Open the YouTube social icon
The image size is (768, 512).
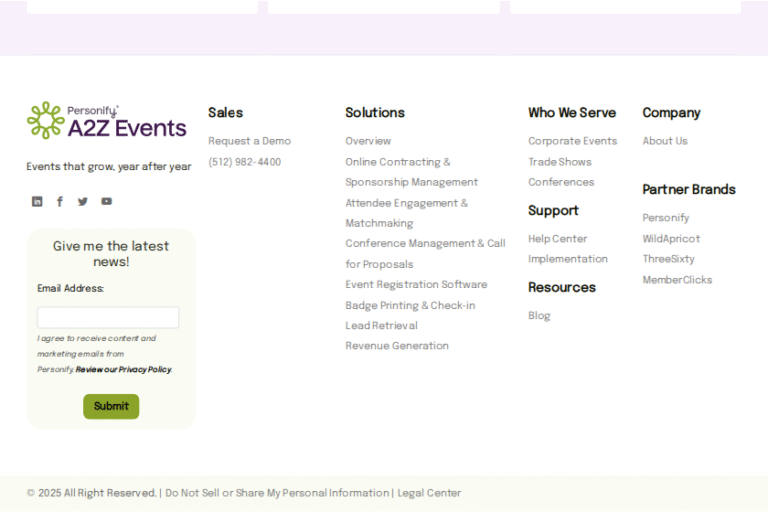(106, 201)
